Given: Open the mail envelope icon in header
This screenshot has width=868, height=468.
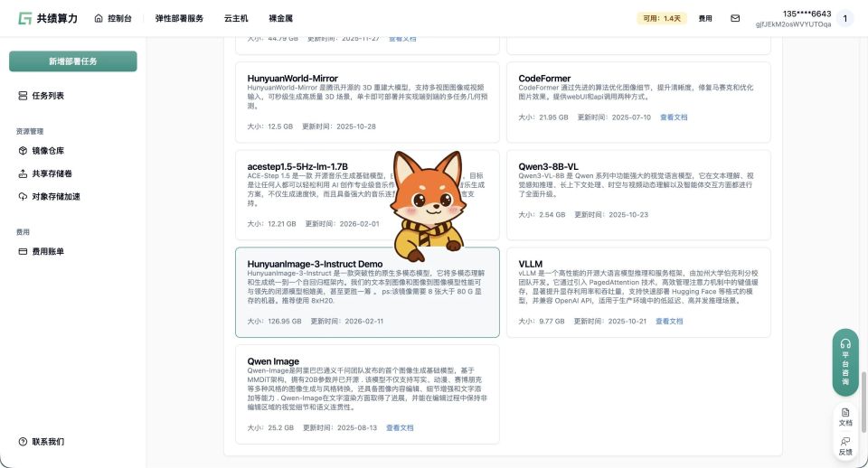Looking at the screenshot, I should 735,18.
